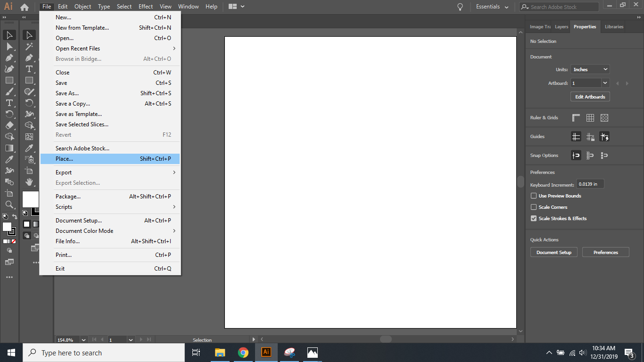Select the Zoom tool
This screenshot has width=644, height=362.
(9, 205)
